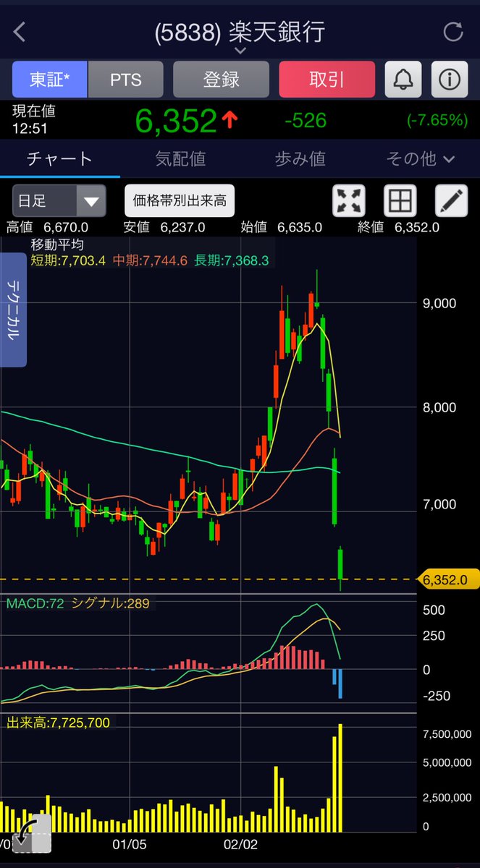Expand the chevron under 楽天銀行 title
Screen dimensions: 480x868
pyautogui.click(x=240, y=51)
